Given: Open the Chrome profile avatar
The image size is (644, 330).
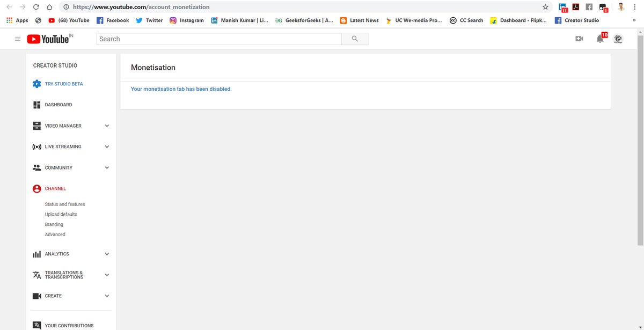Looking at the screenshot, I should pyautogui.click(x=621, y=7).
